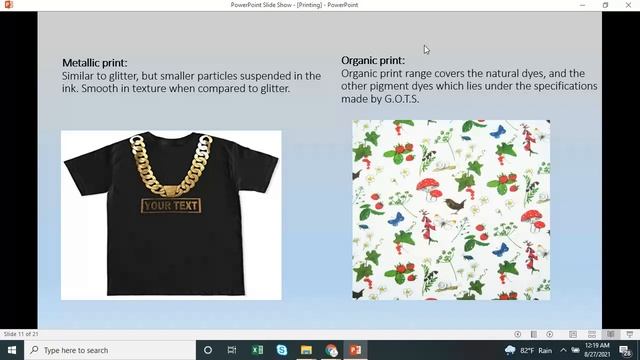Start Slide Show view from status bar
The height and width of the screenshot is (360, 640).
tap(630, 334)
